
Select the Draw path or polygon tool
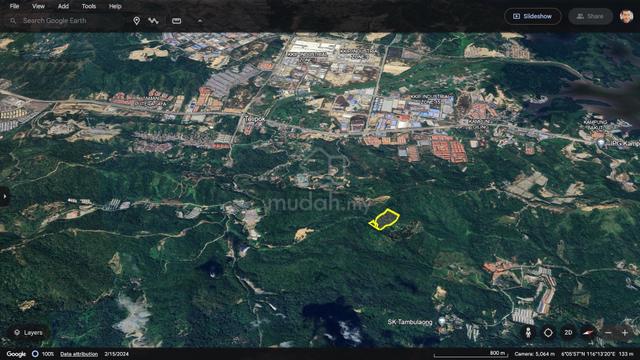tap(153, 20)
